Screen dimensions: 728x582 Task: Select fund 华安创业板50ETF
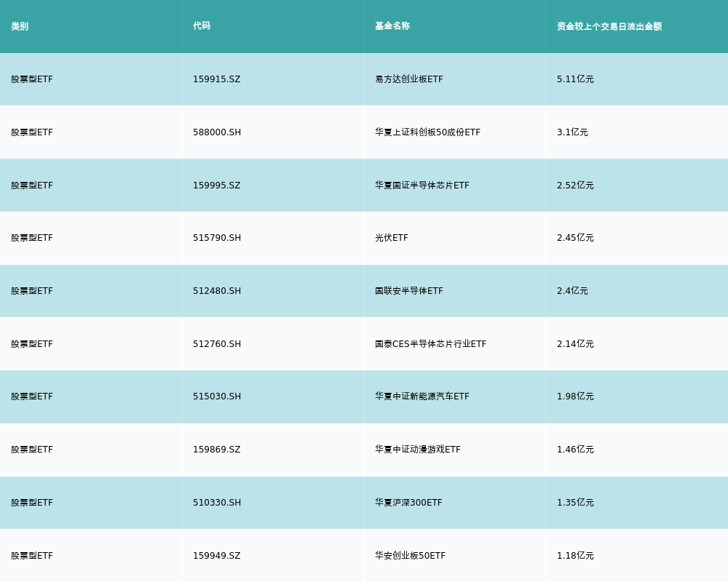click(410, 556)
